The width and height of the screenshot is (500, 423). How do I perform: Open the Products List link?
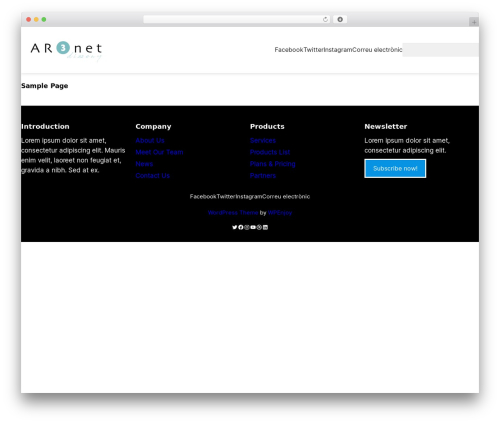coord(270,152)
